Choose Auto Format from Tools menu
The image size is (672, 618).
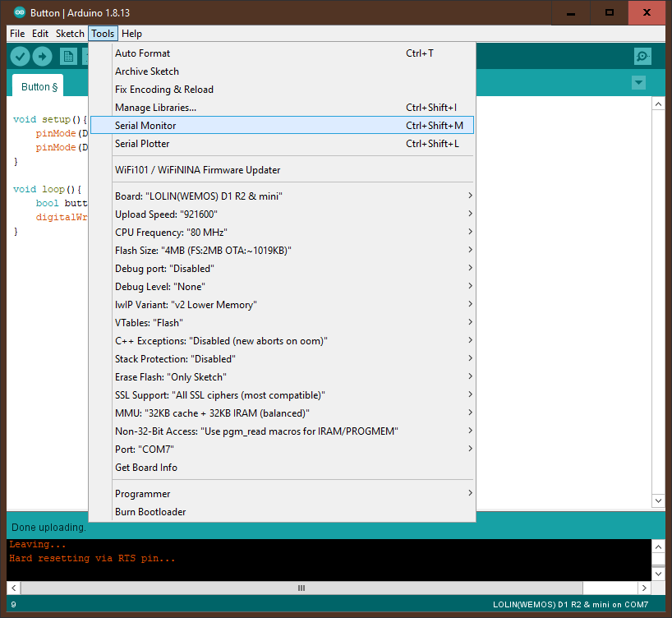tap(282, 53)
